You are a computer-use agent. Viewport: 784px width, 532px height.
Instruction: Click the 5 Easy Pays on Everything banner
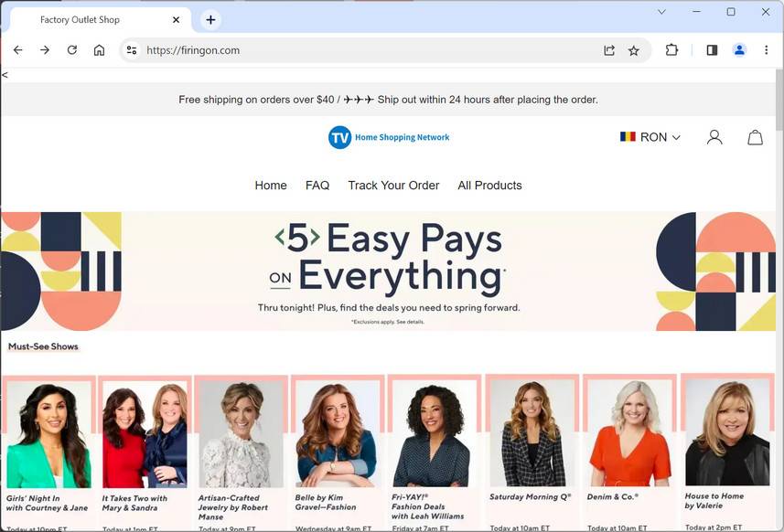pos(388,271)
